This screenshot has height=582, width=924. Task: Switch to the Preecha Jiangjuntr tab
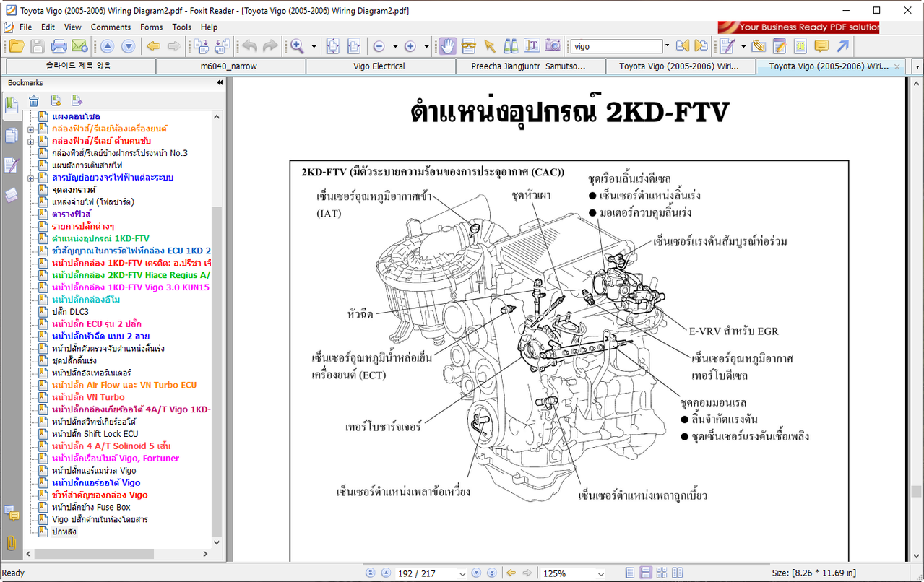pyautogui.click(x=530, y=66)
